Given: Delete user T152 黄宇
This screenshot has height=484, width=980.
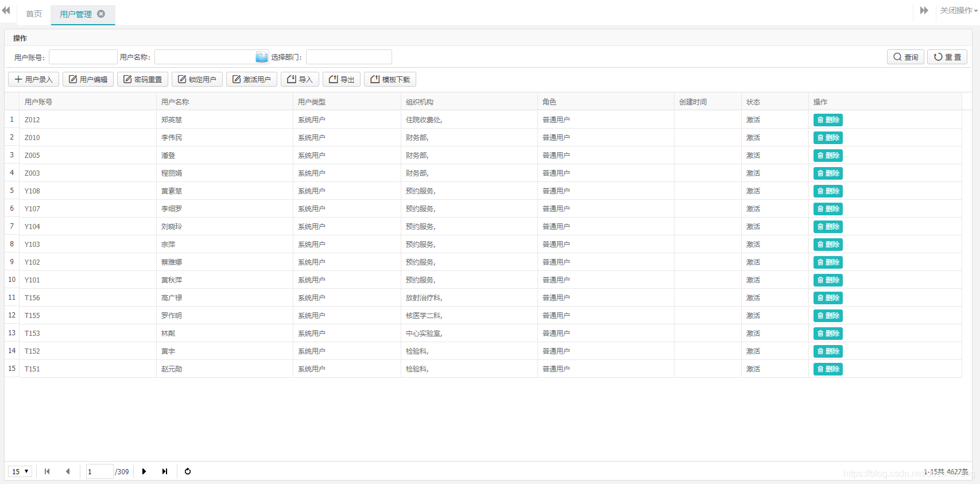Looking at the screenshot, I should [x=828, y=351].
